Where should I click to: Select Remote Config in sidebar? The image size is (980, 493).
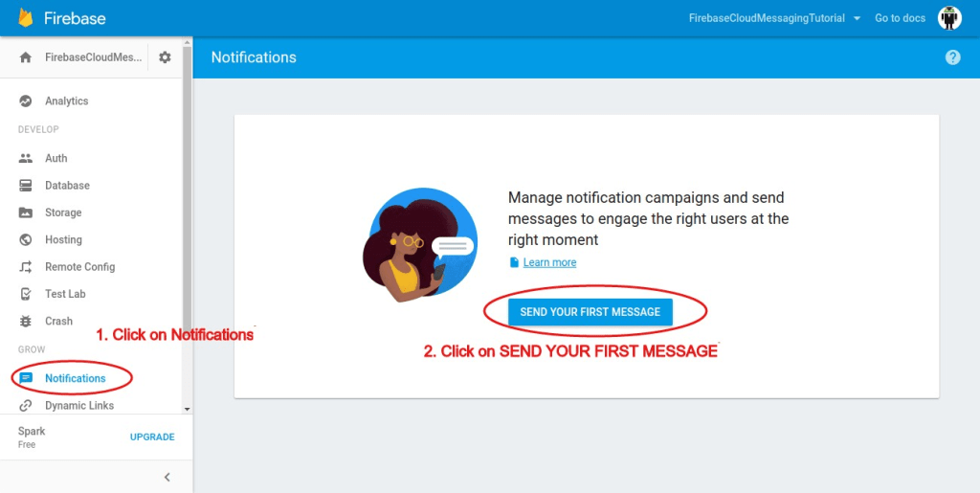[x=79, y=267]
